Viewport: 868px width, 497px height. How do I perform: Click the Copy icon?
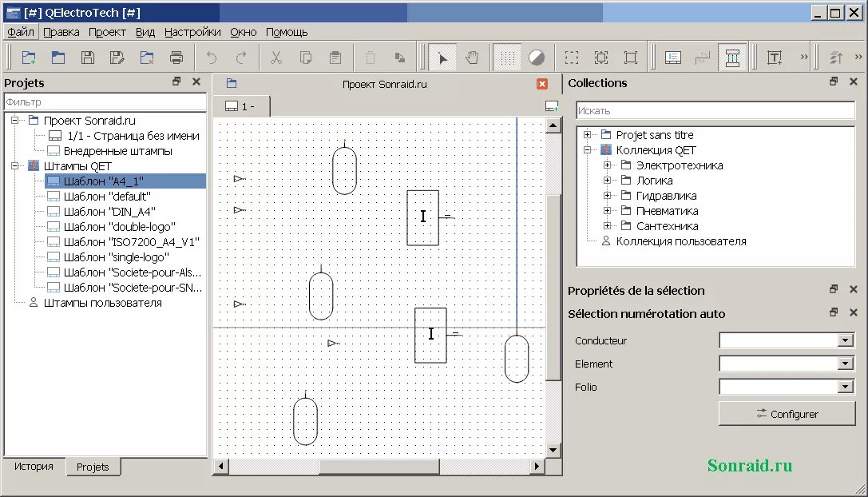(x=306, y=58)
